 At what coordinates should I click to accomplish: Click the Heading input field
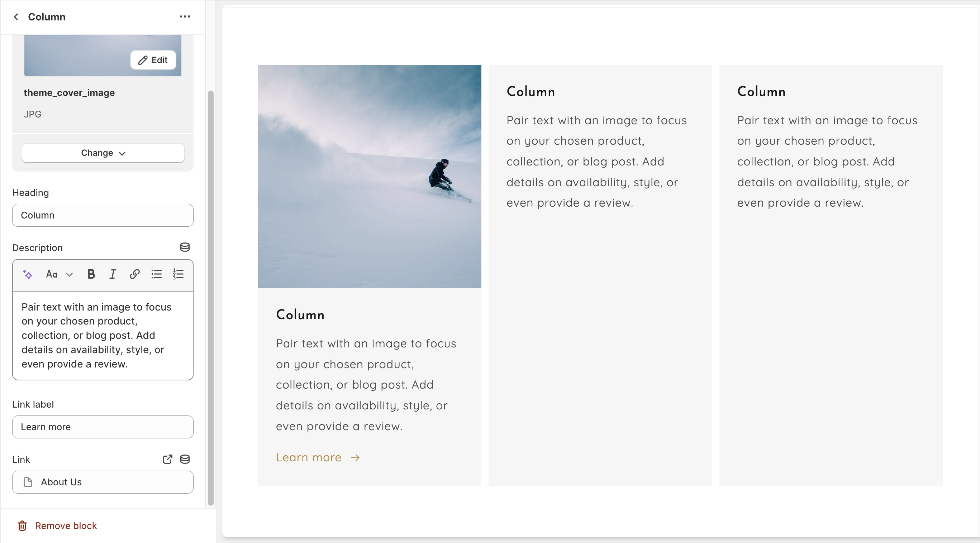point(103,215)
